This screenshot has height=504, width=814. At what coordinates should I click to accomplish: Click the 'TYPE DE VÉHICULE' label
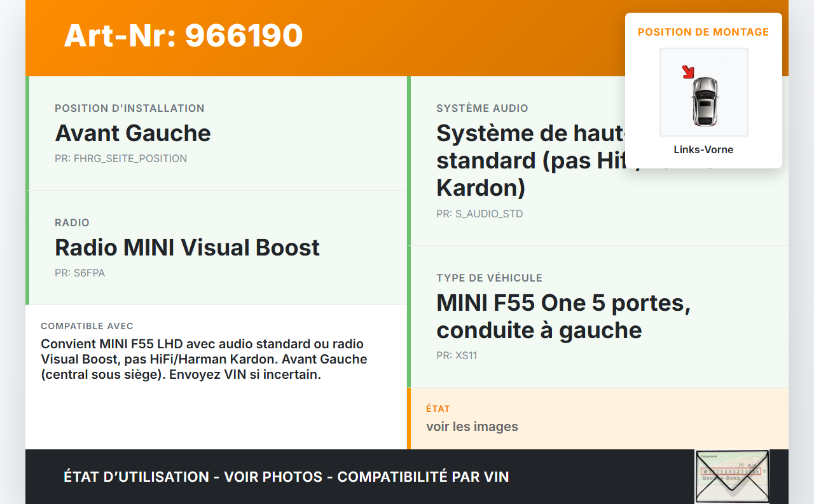pos(489,278)
